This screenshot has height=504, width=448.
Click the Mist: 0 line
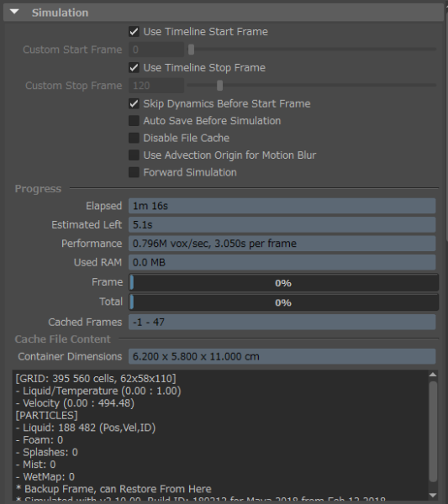tap(35, 465)
